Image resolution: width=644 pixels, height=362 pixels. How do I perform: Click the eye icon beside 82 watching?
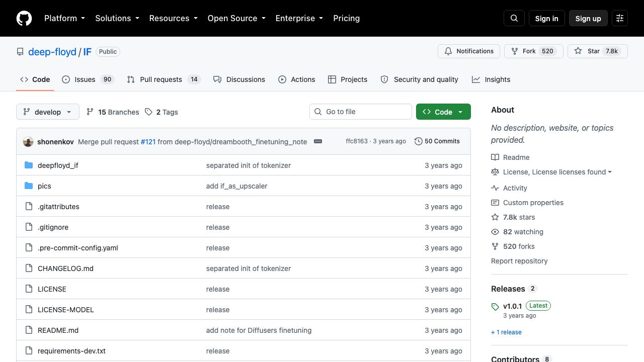tap(495, 232)
